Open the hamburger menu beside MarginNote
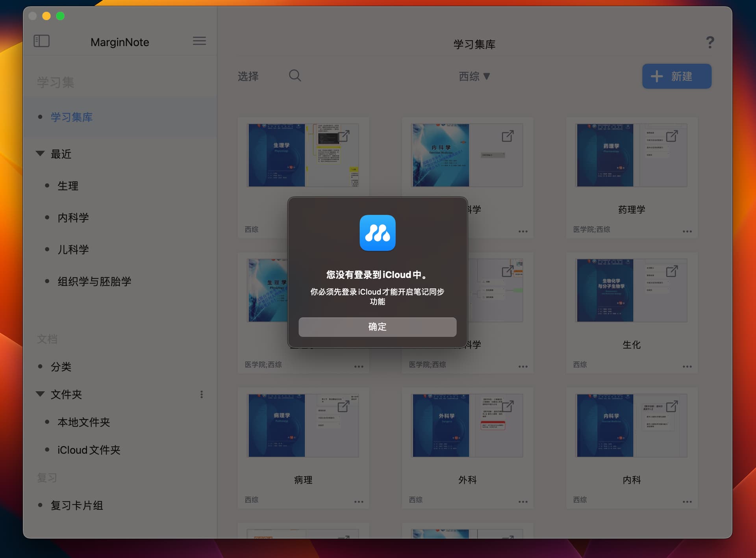 (x=199, y=41)
